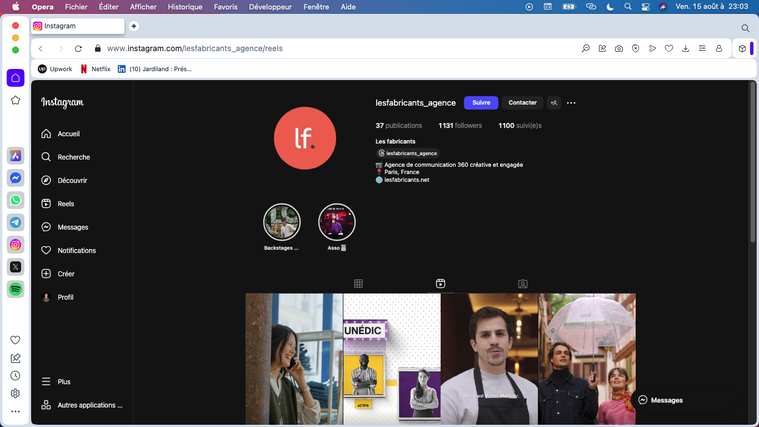This screenshot has width=759, height=427.
Task: Follow the lesfabricants.net website link
Action: (406, 180)
